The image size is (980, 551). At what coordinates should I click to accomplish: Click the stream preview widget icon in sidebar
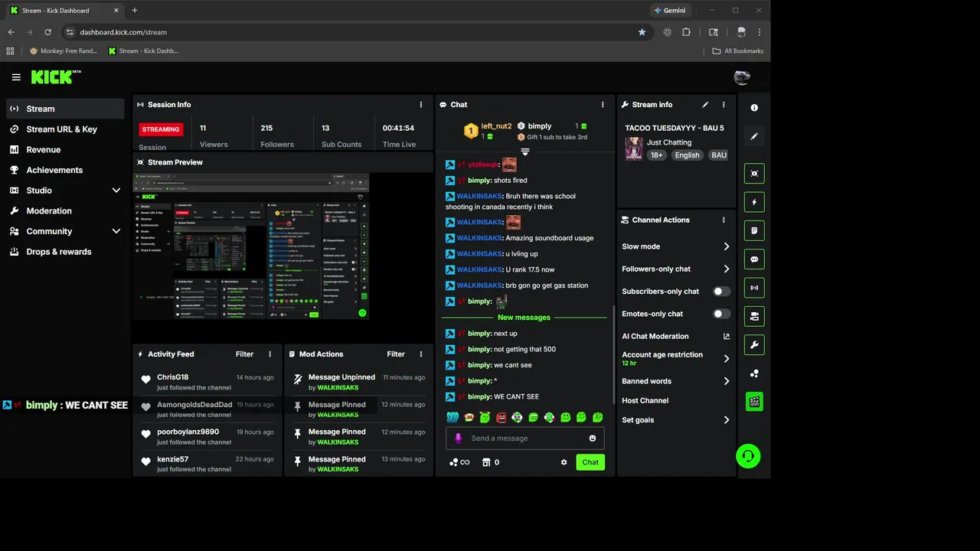point(754,174)
